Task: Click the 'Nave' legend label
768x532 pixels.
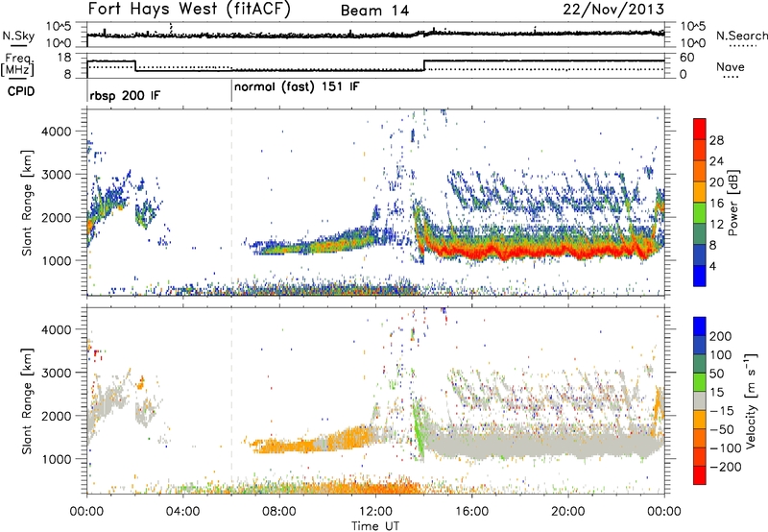Action: pos(731,67)
